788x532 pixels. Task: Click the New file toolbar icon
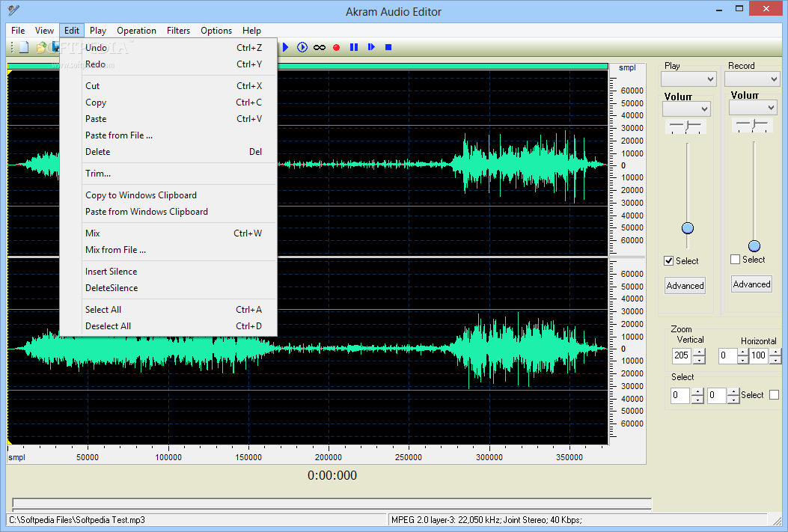point(24,47)
